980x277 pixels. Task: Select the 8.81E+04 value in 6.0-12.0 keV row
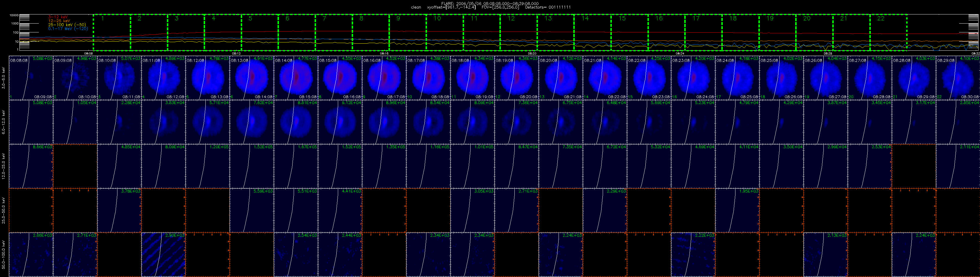point(308,103)
